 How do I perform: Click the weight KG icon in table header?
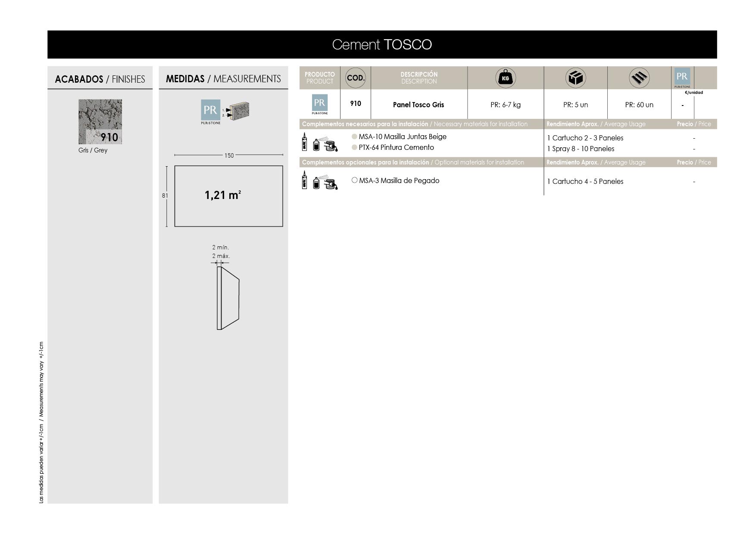[x=506, y=78]
